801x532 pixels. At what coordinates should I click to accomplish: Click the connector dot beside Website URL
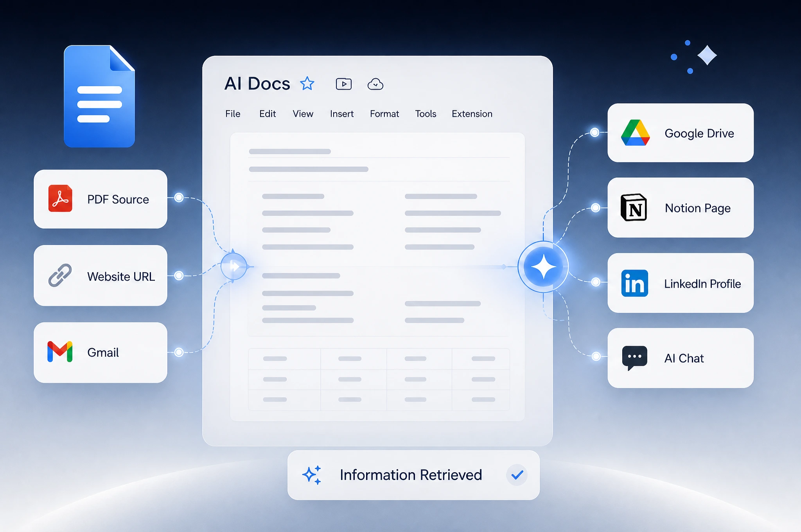pos(179,275)
